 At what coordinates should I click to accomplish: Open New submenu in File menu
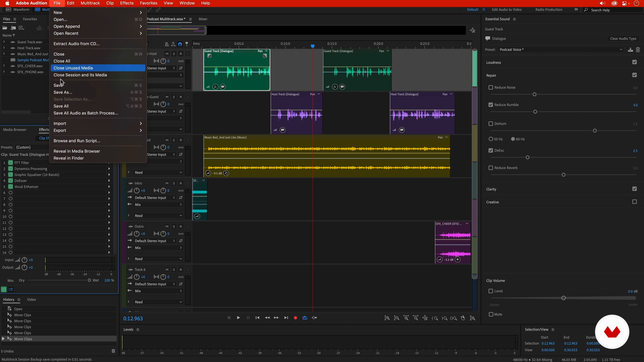pyautogui.click(x=98, y=13)
